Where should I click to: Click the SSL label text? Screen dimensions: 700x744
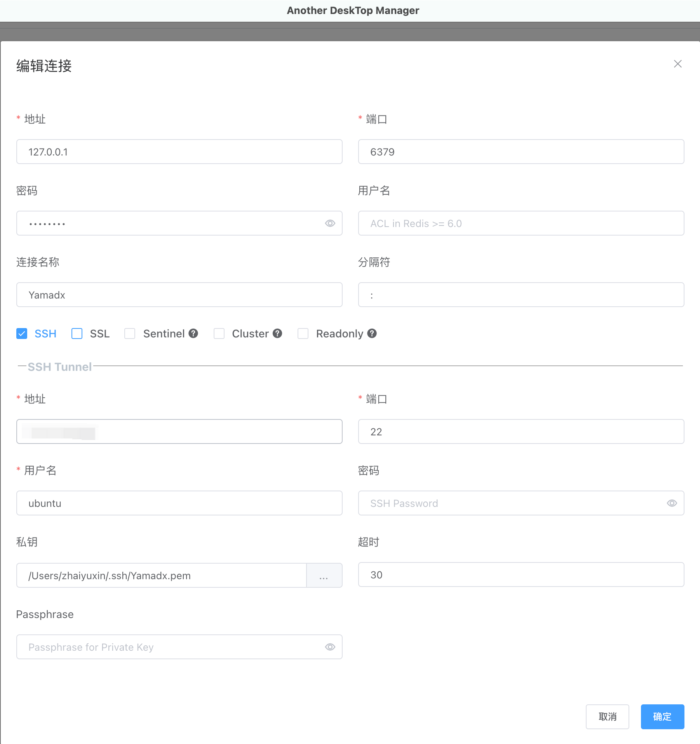pyautogui.click(x=100, y=334)
